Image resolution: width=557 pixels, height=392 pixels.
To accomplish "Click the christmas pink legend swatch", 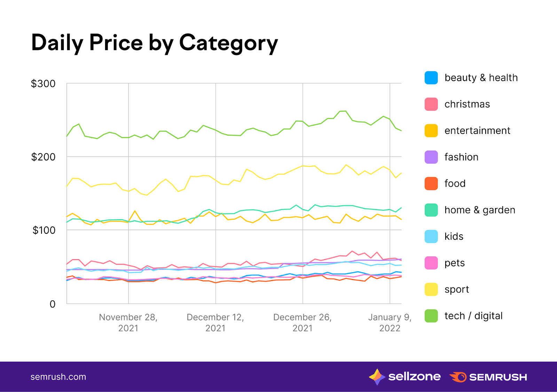I will tap(431, 104).
